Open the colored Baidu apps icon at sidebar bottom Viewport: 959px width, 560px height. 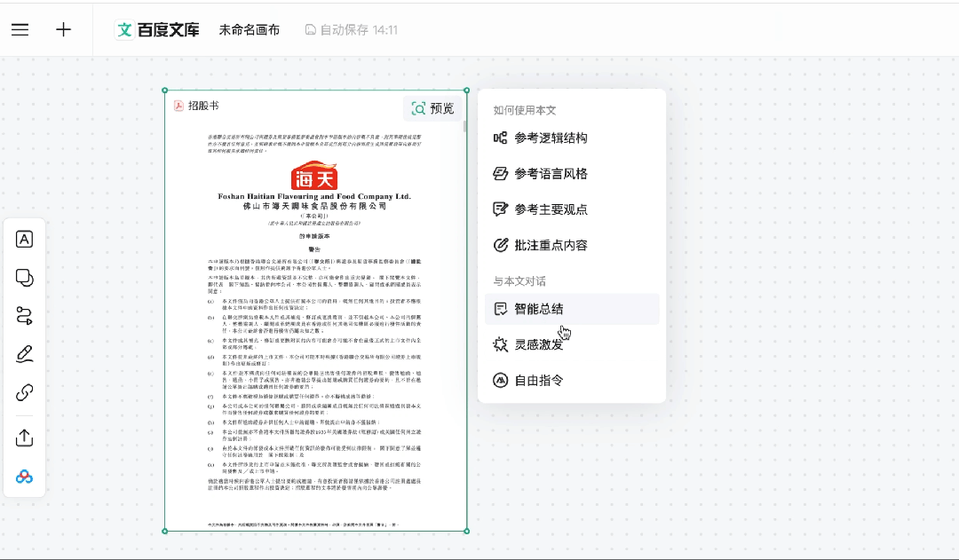(24, 477)
